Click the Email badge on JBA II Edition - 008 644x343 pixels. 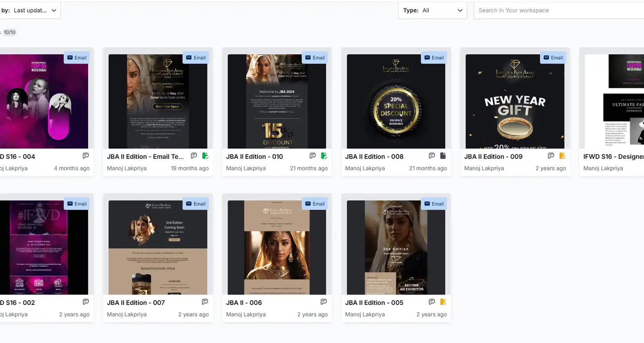[x=434, y=57]
